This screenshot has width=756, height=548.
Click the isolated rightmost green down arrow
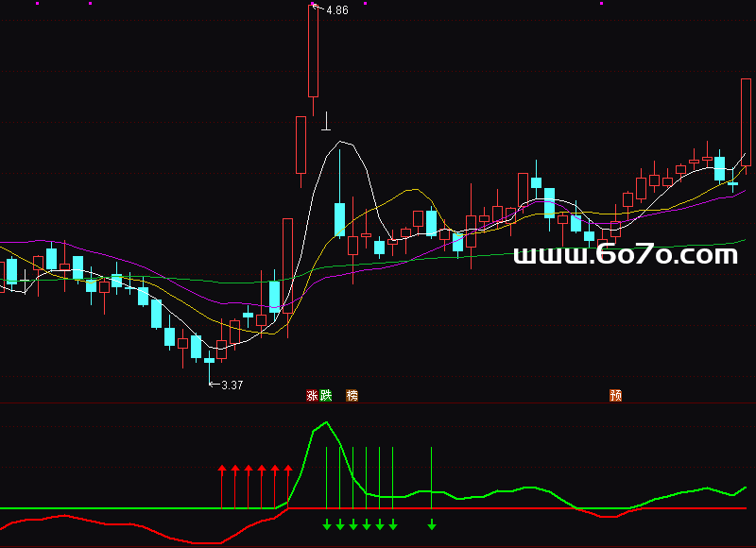(x=432, y=524)
